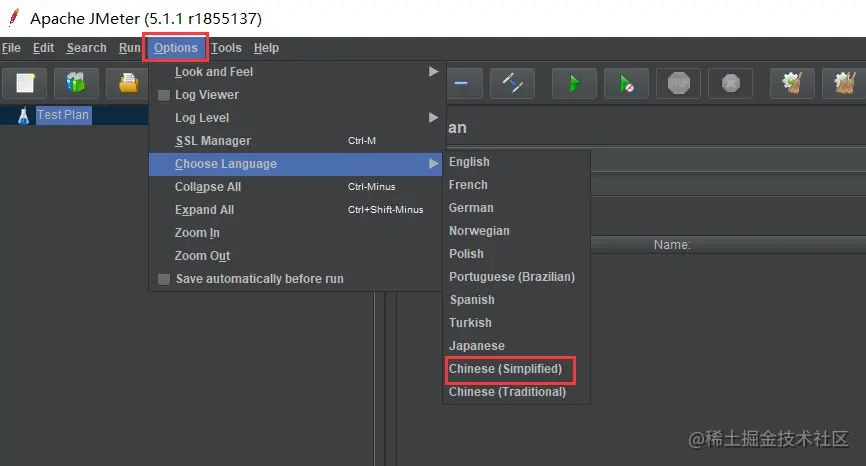Open the Templates toolbar icon
The height and width of the screenshot is (466, 866).
pyautogui.click(x=76, y=83)
